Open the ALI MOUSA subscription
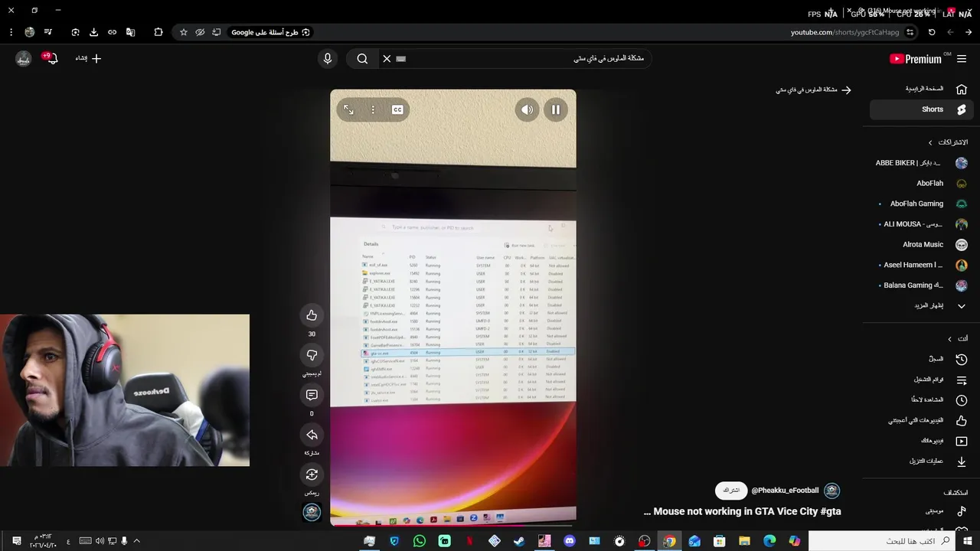This screenshot has width=980, height=551. coord(922,224)
